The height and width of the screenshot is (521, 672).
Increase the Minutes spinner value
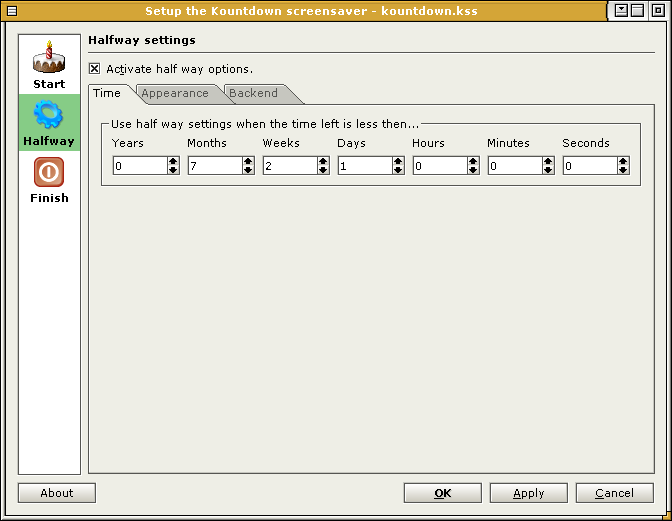coord(548,162)
